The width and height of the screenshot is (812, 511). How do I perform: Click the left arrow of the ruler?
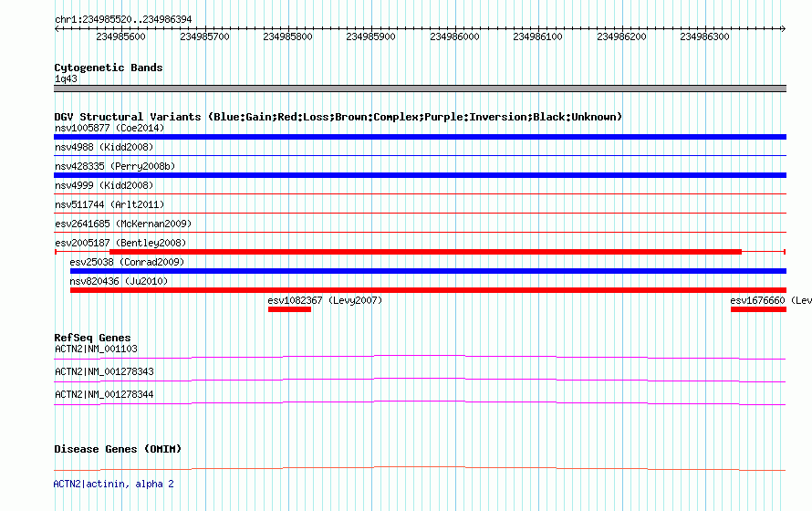pos(57,29)
